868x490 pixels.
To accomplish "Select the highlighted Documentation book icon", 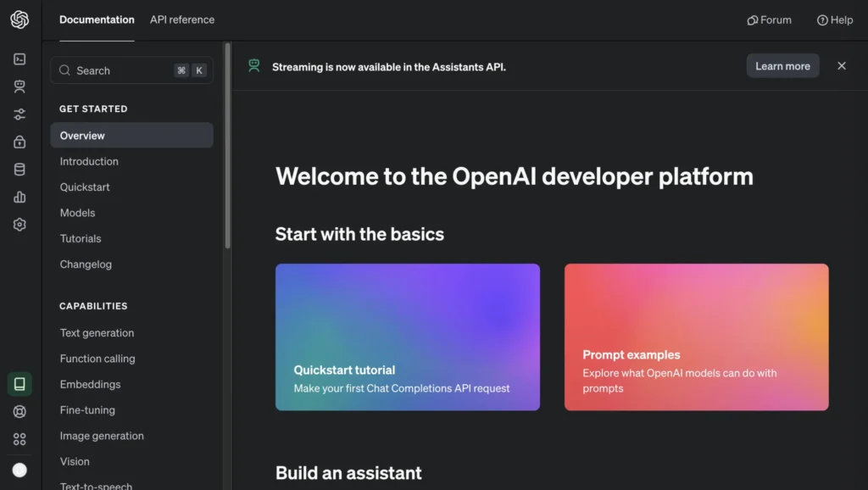I will [x=19, y=383].
